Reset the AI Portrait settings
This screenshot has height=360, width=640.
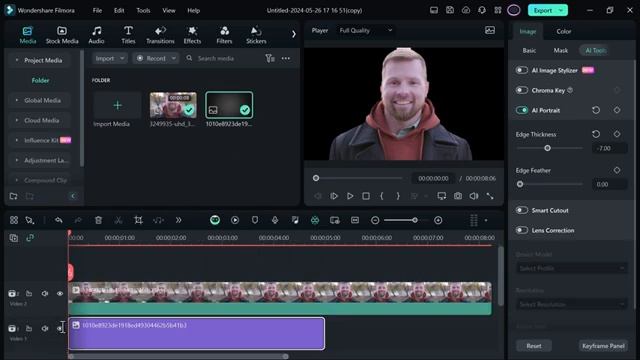596,110
